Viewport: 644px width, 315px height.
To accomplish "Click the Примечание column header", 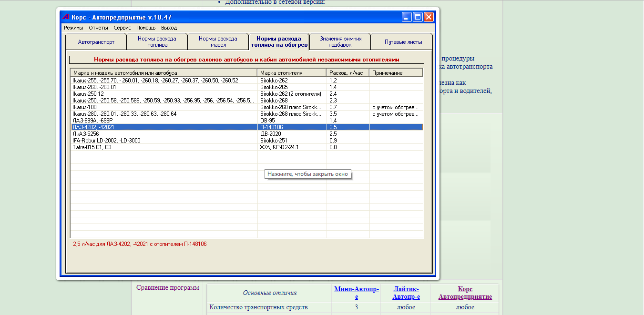I will pyautogui.click(x=396, y=73).
